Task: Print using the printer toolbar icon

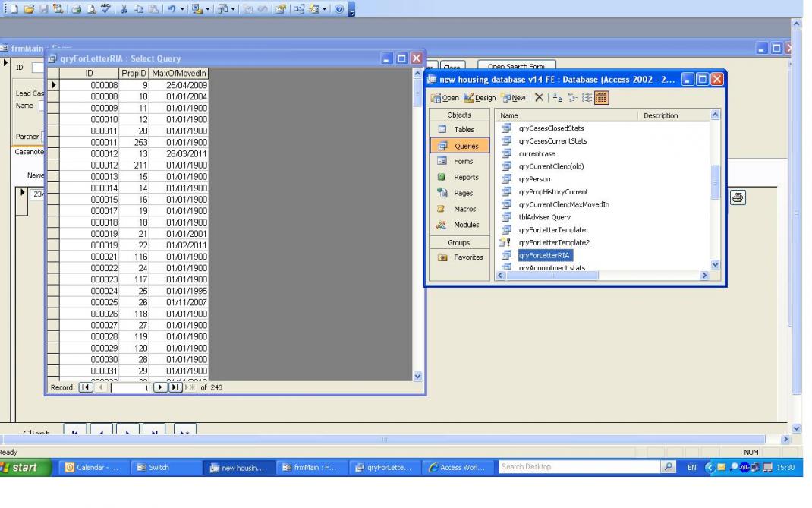Action: [x=76, y=9]
